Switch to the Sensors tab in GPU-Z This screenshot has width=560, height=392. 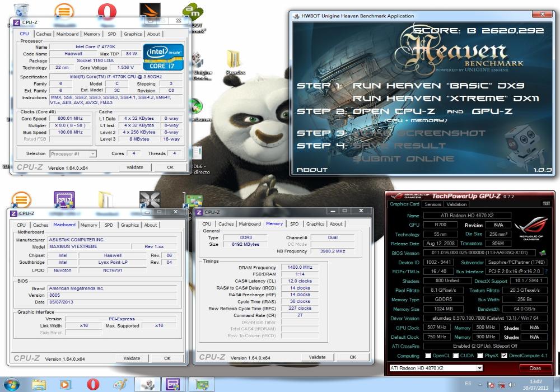coord(433,204)
